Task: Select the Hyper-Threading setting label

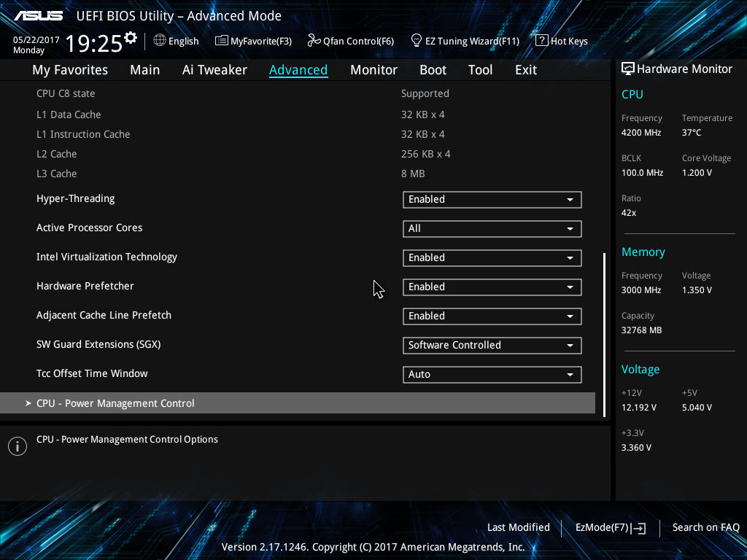Action: (x=75, y=198)
